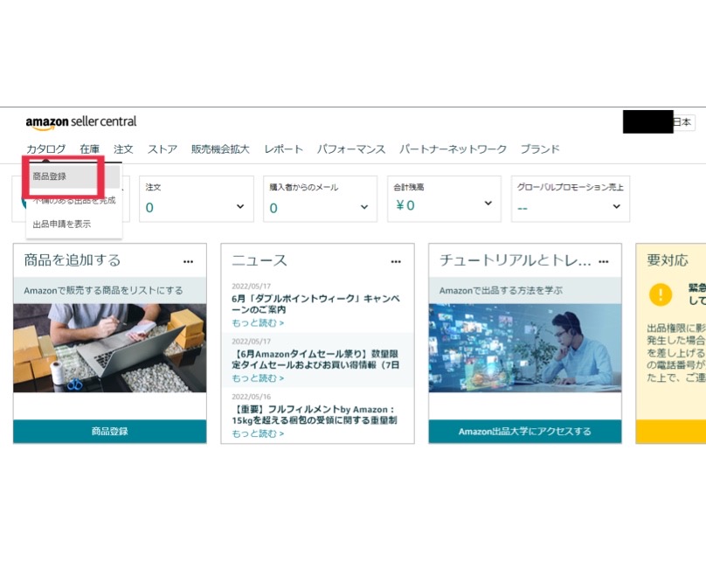The image size is (706, 588).
Task: Open the 【重要】フルフィルメントby Amazon news headline
Action: point(315,415)
